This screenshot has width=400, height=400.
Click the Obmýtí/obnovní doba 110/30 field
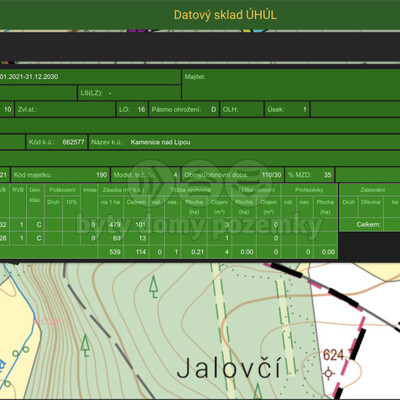(x=233, y=175)
